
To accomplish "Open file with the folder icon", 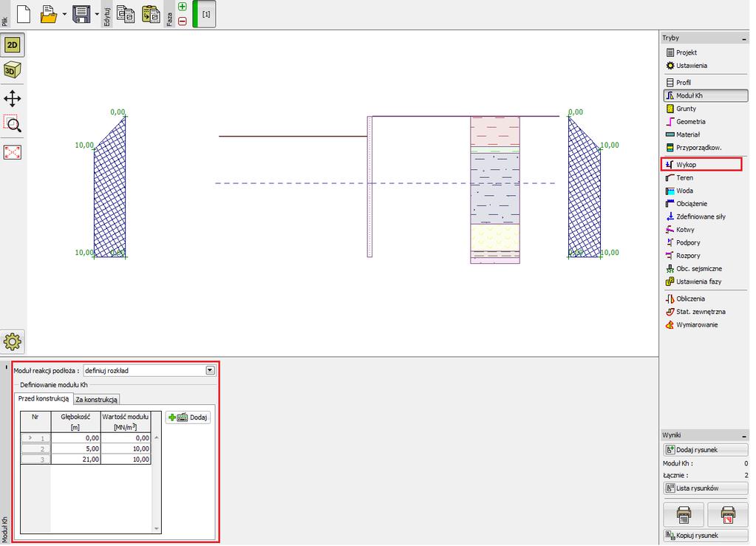I will pos(48,14).
